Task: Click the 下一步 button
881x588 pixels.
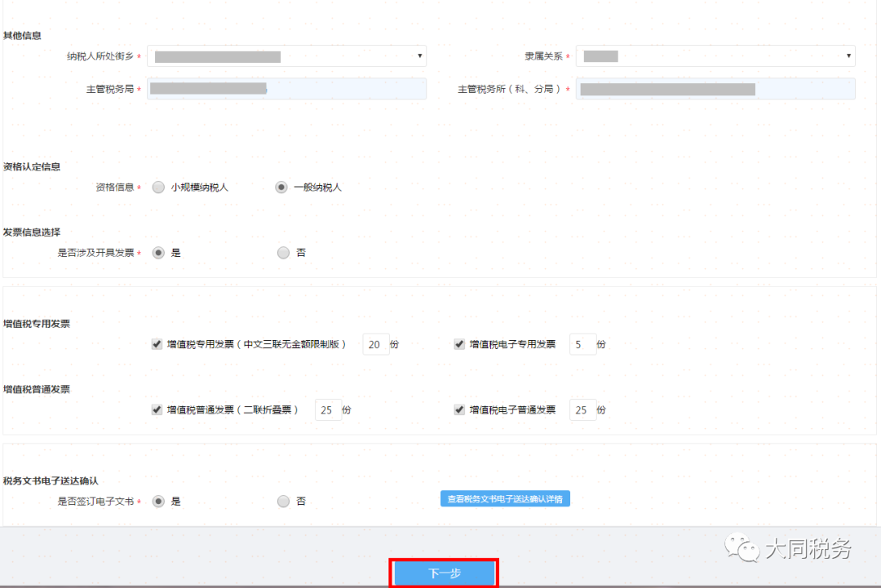Action: [x=444, y=573]
